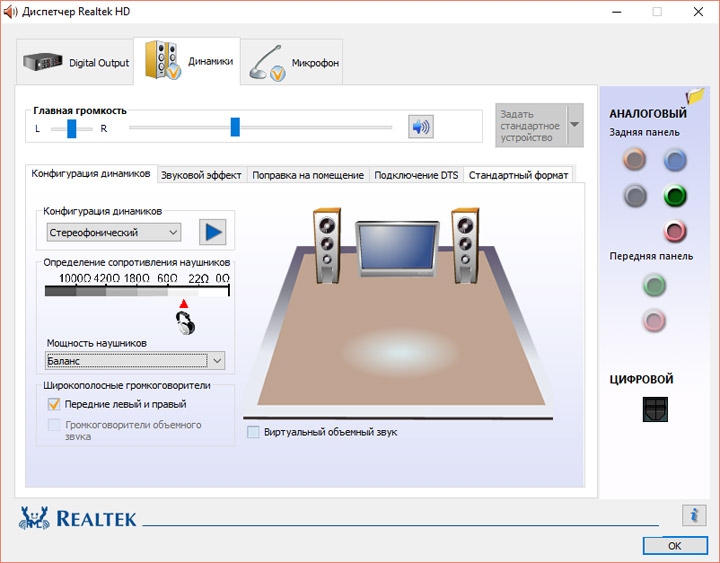Click the Передняя панель label
Screen dimensions: 720x563
pos(651,256)
